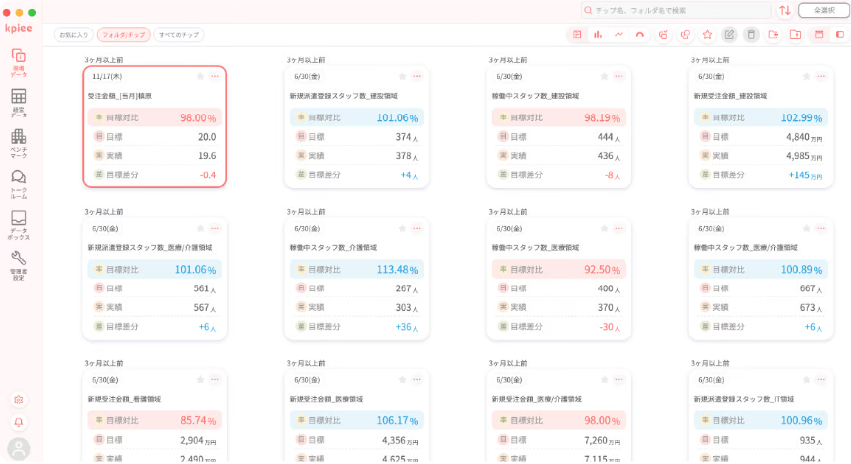Click the 全選択 button

pos(824,10)
